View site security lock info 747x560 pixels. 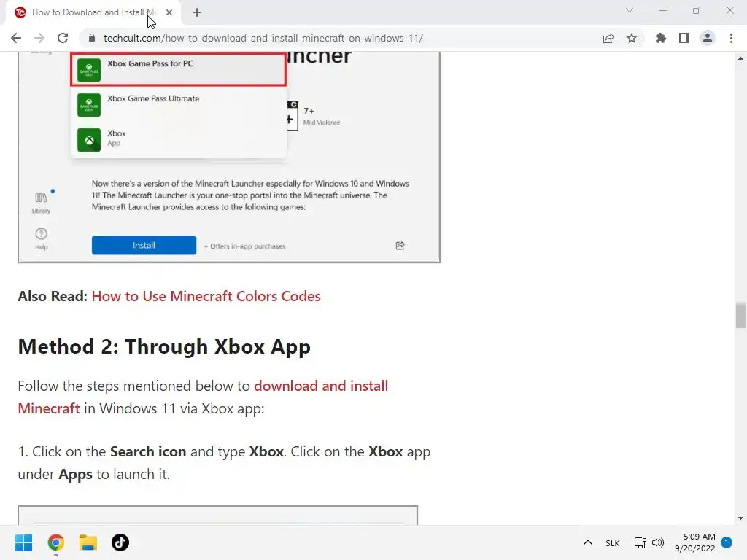(x=92, y=38)
